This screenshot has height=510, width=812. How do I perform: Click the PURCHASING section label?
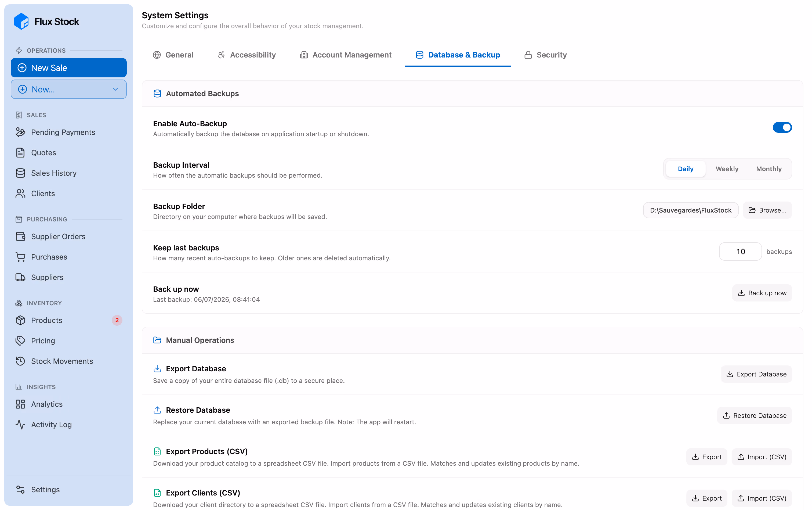click(47, 219)
